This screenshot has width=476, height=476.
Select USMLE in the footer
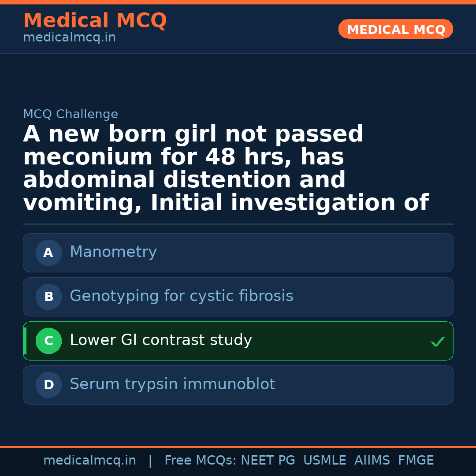pyautogui.click(x=324, y=461)
